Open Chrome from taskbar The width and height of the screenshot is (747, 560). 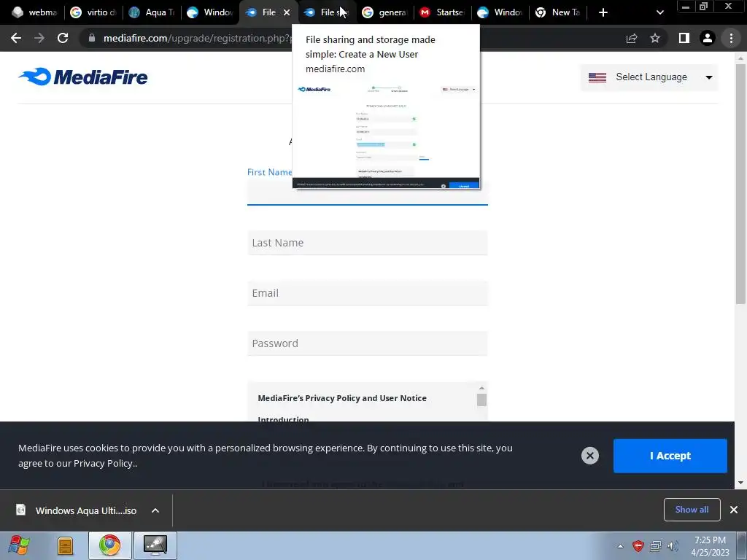tap(109, 545)
